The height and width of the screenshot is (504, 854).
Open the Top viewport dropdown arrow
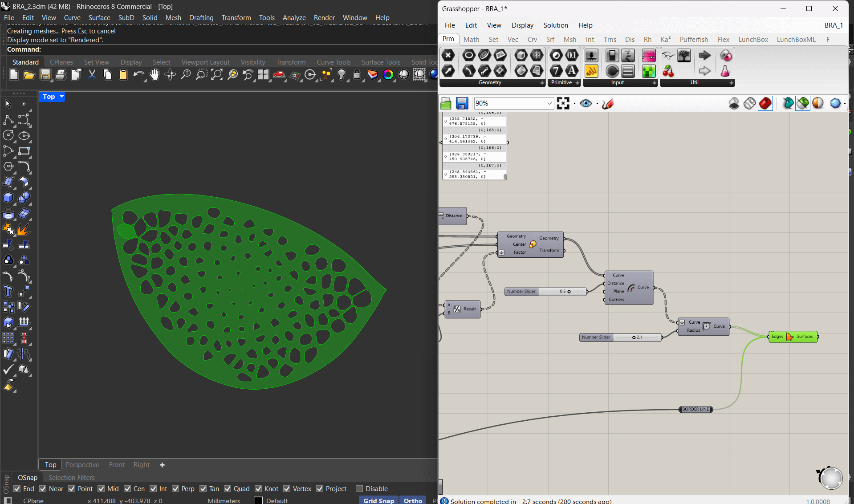pyautogui.click(x=62, y=97)
